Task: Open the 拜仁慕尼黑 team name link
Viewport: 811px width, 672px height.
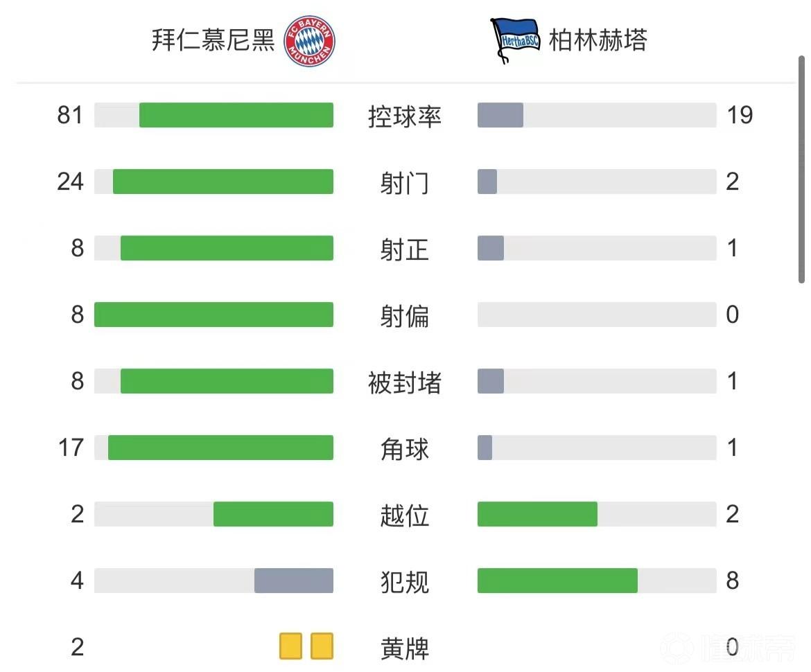Action: (213, 40)
